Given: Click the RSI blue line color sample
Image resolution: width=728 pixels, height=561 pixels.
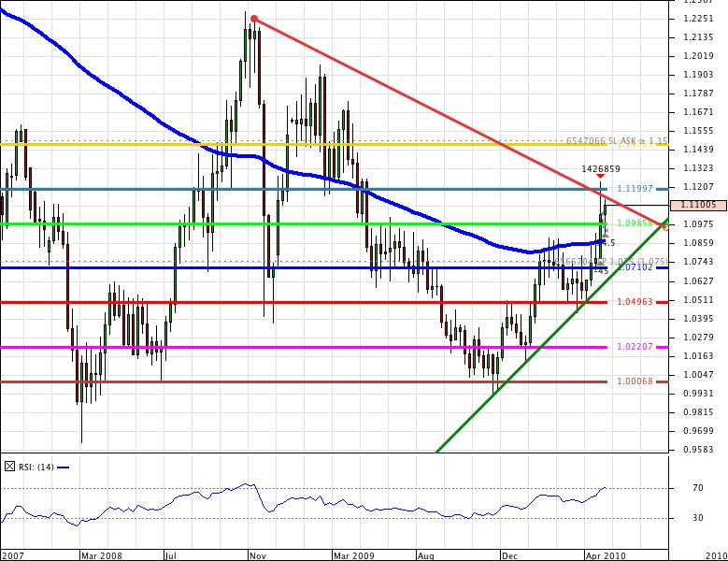Looking at the screenshot, I should click(x=64, y=467).
